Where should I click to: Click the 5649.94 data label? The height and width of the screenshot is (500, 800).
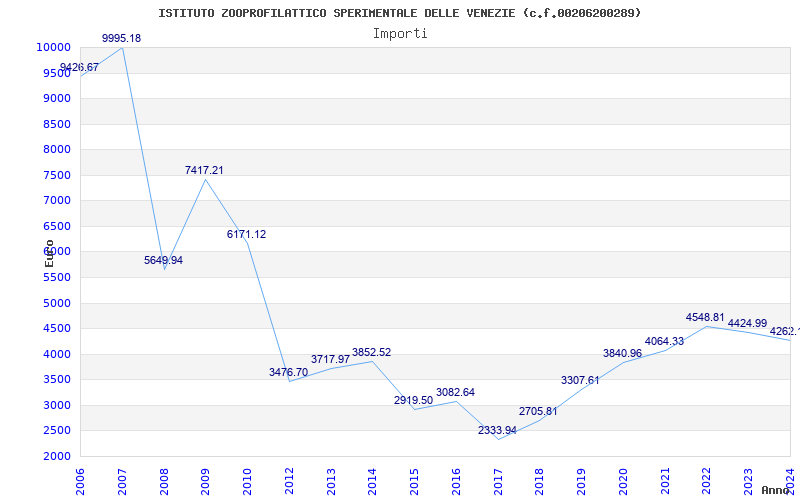coord(163,260)
